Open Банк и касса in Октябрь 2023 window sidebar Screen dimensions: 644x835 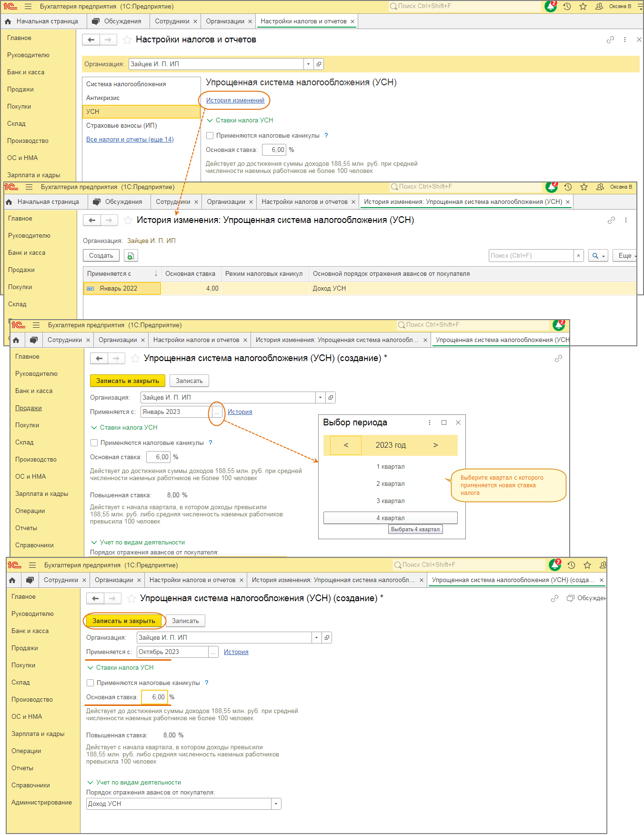pyautogui.click(x=30, y=631)
